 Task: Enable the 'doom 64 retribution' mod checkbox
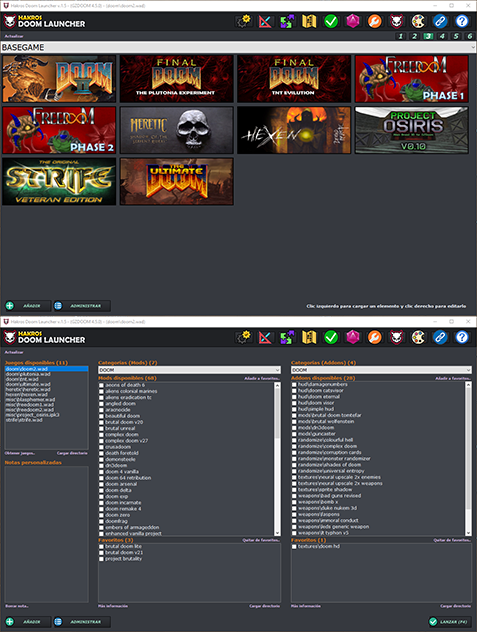[x=101, y=478]
